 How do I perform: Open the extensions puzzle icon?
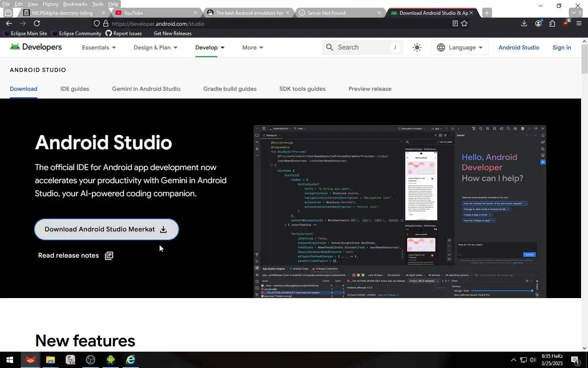(x=552, y=23)
